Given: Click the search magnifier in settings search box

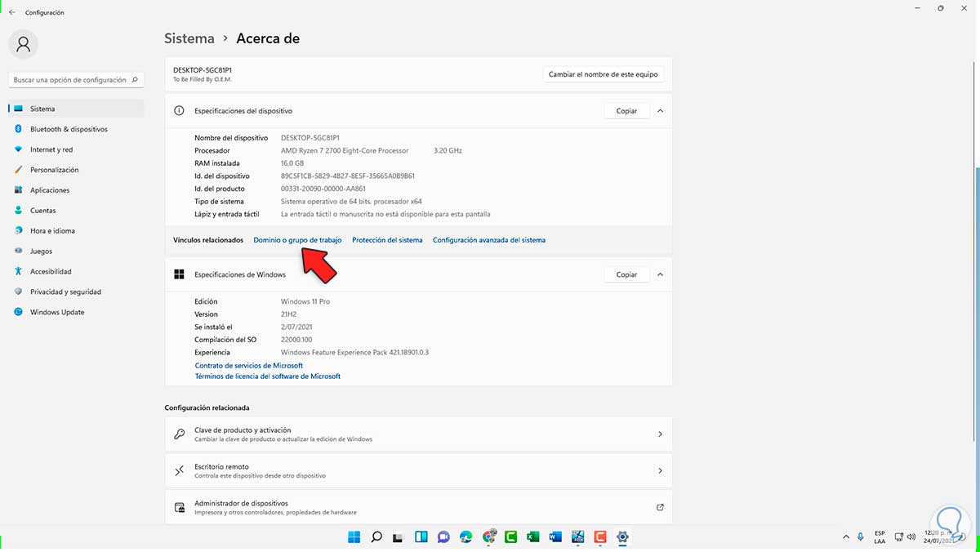Looking at the screenshot, I should click(x=135, y=80).
